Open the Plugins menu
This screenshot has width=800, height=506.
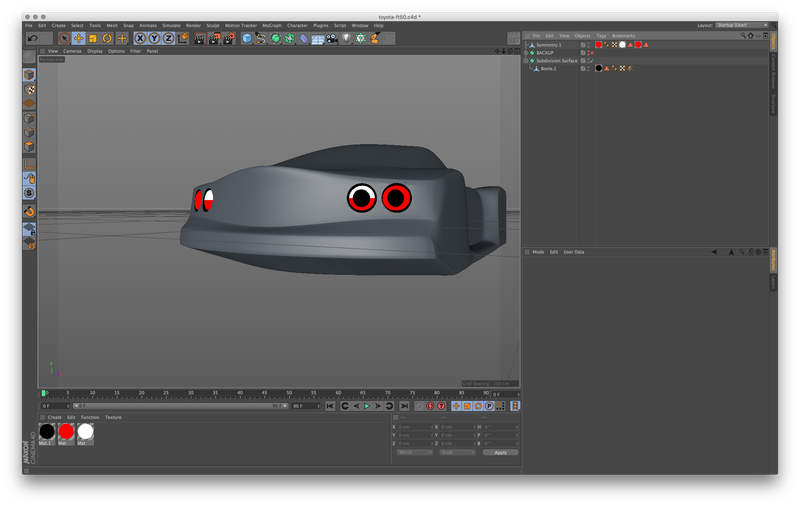321,26
